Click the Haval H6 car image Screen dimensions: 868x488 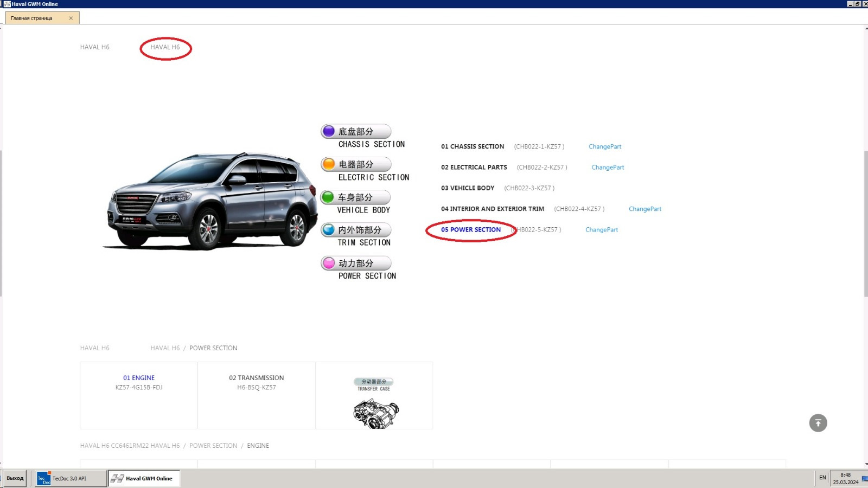[x=210, y=201]
